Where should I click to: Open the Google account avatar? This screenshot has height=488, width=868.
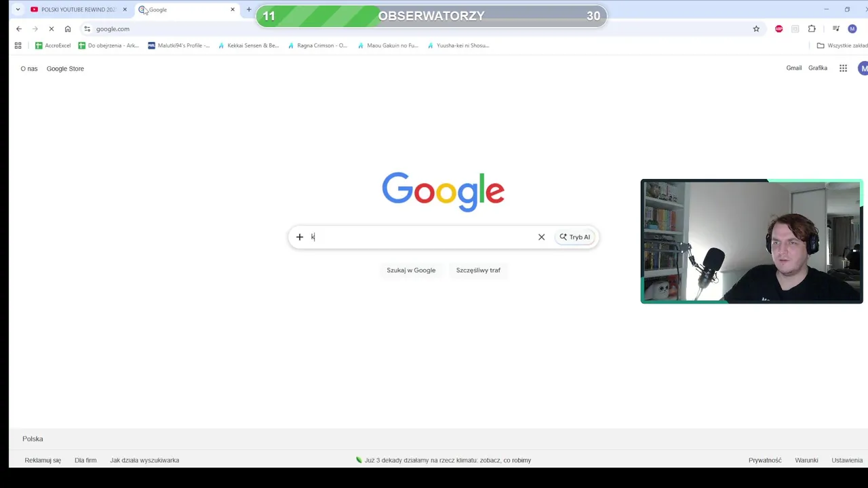pos(863,68)
